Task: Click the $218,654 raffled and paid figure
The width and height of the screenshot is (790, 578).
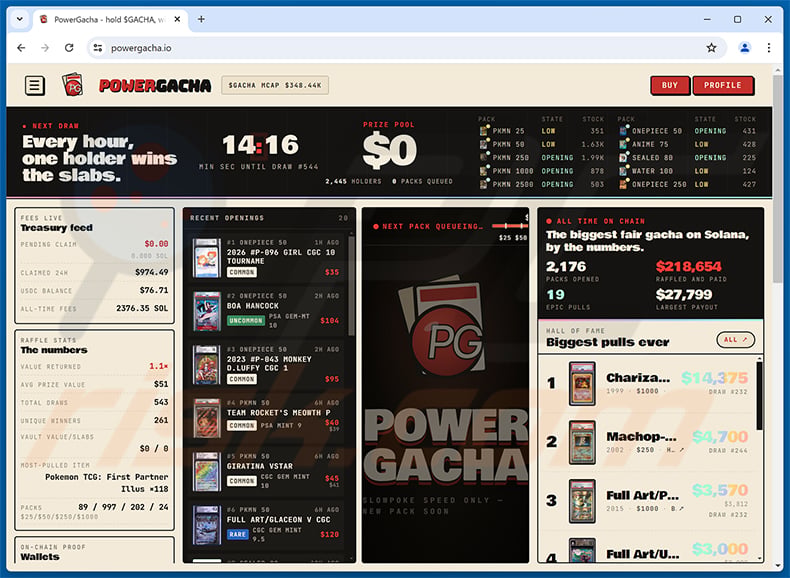Action: click(688, 267)
